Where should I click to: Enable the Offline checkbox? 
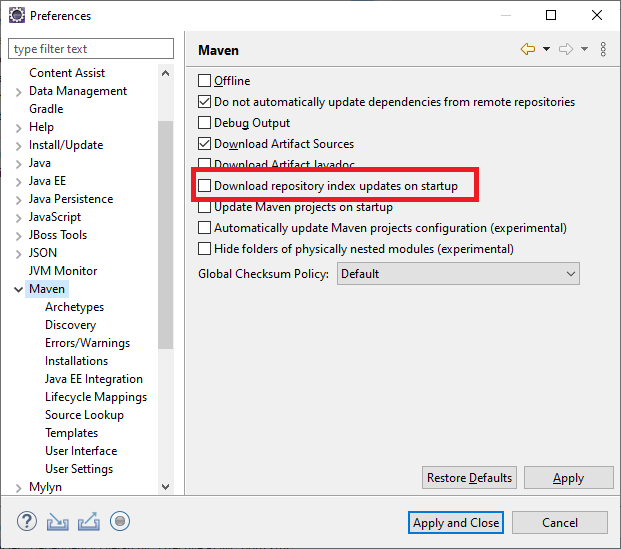[204, 81]
